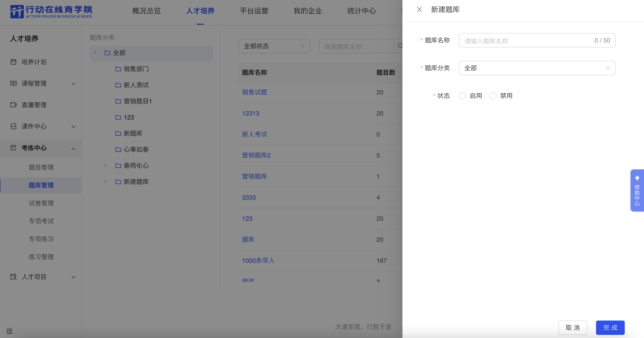Collapse the 考练中心 sidebar chevron

point(73,149)
